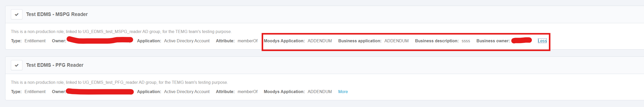644x107 pixels.
Task: Click Entitlement type value in MSPG Reader row
Action: point(35,41)
